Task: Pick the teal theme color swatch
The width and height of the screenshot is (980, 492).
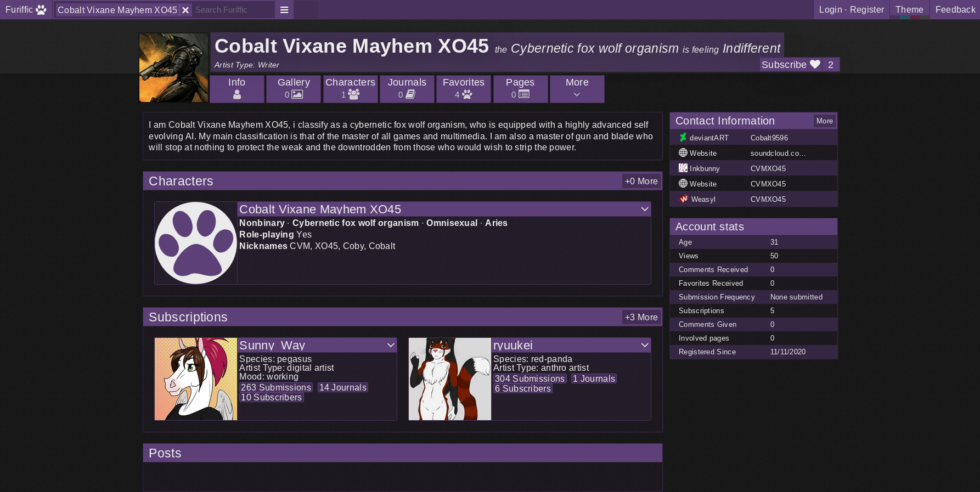Action: (904, 17)
